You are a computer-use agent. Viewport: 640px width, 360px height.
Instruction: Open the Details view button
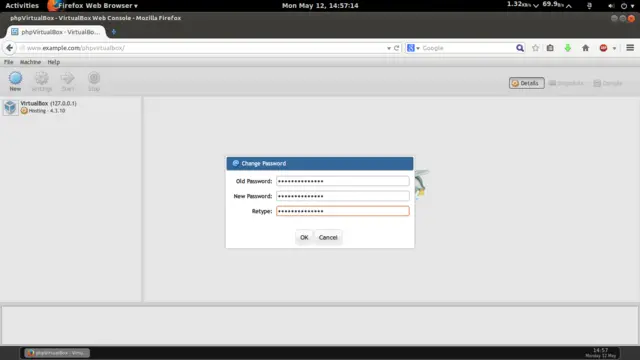click(526, 83)
